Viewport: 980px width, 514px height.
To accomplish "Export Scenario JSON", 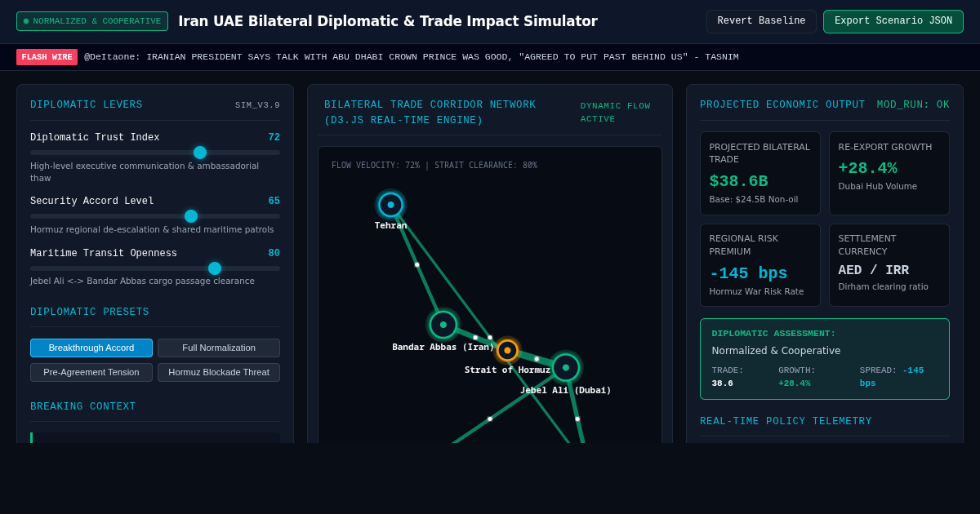I will 893,21.
